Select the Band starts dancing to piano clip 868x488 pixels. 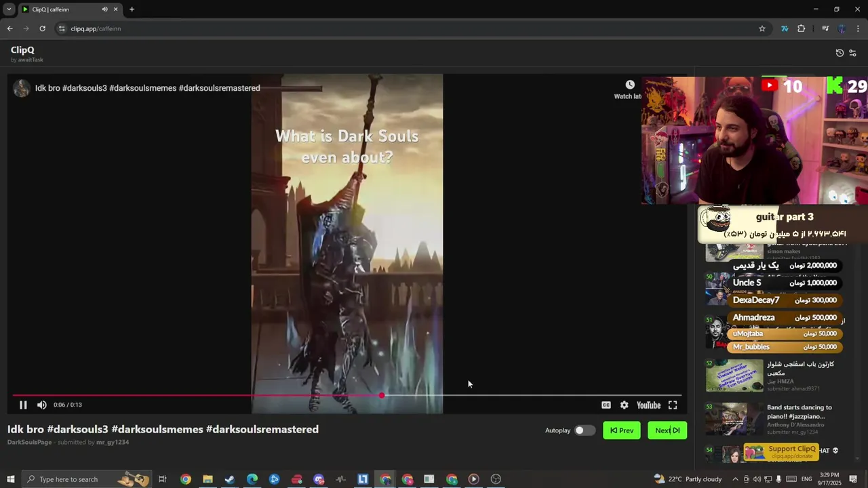[772, 419]
